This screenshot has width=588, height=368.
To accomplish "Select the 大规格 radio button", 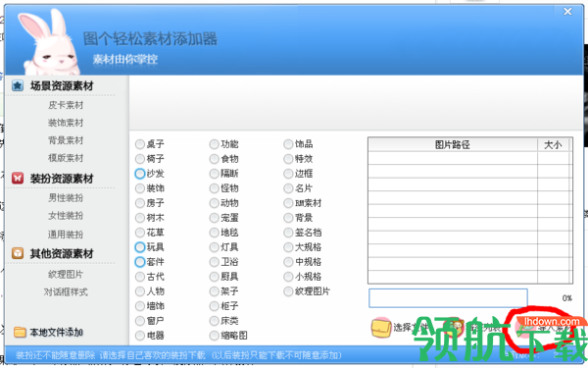I will 288,247.
